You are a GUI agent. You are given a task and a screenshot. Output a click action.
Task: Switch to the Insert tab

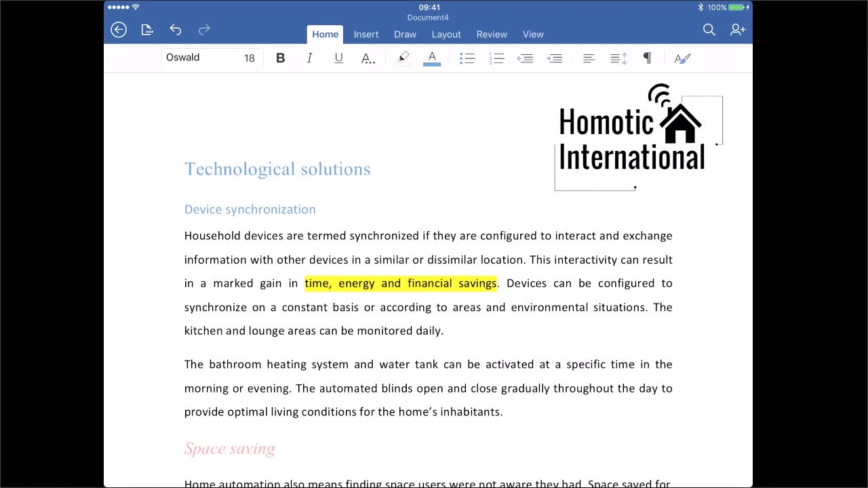(x=366, y=34)
